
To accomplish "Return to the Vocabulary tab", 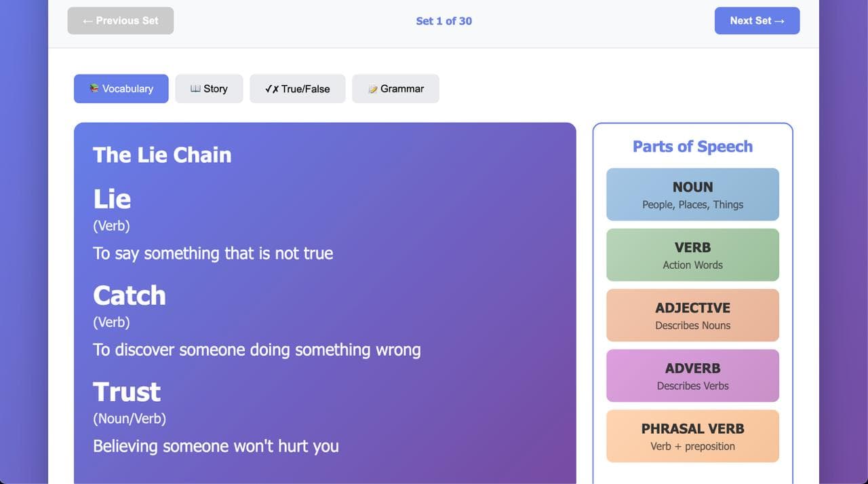I will pos(121,88).
